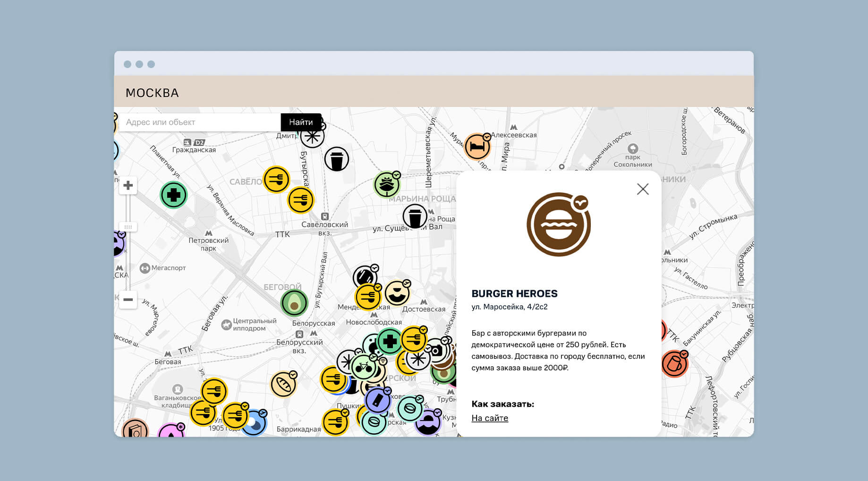Select the orange hotel bed marker near Алексеевская
Viewport: 868px width, 481px height.
point(477,147)
